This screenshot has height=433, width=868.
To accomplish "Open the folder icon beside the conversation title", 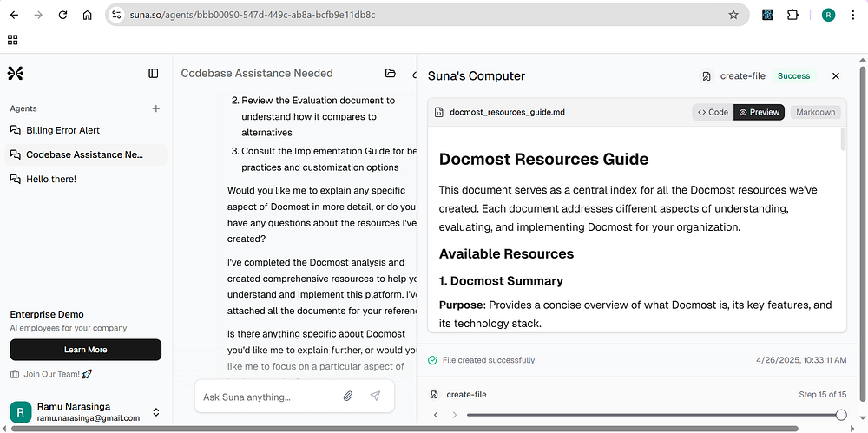I will tap(391, 73).
